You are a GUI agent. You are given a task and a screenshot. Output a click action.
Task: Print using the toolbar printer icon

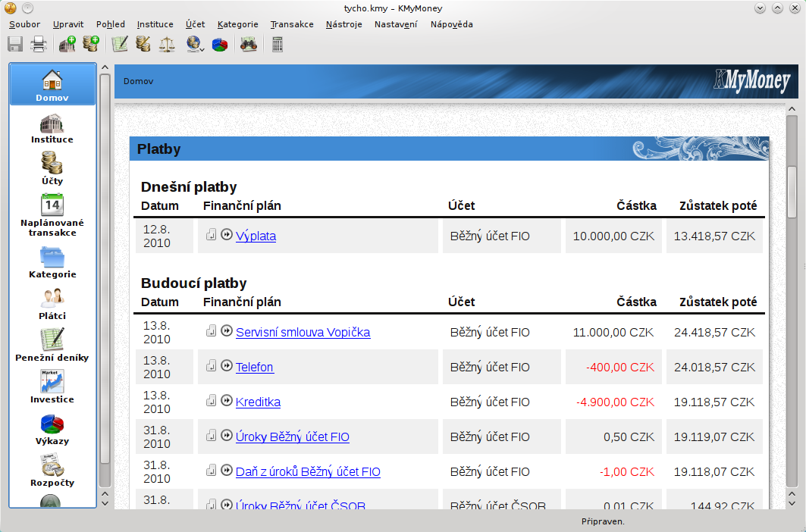point(39,45)
